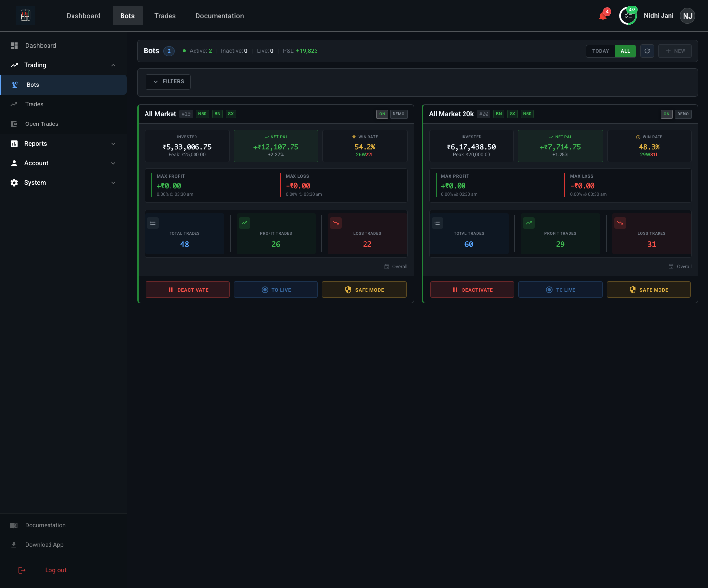The image size is (708, 588).
Task: Toggle DEMO badge of All Market #19 bot
Action: pyautogui.click(x=398, y=114)
